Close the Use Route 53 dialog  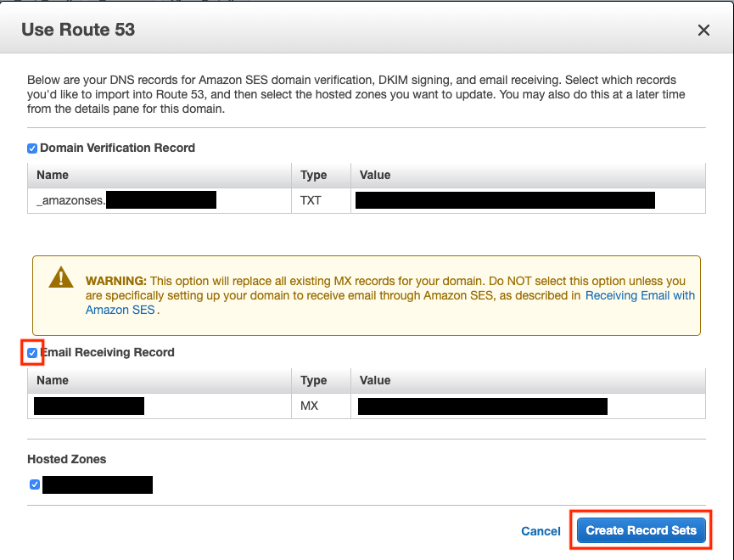click(703, 30)
